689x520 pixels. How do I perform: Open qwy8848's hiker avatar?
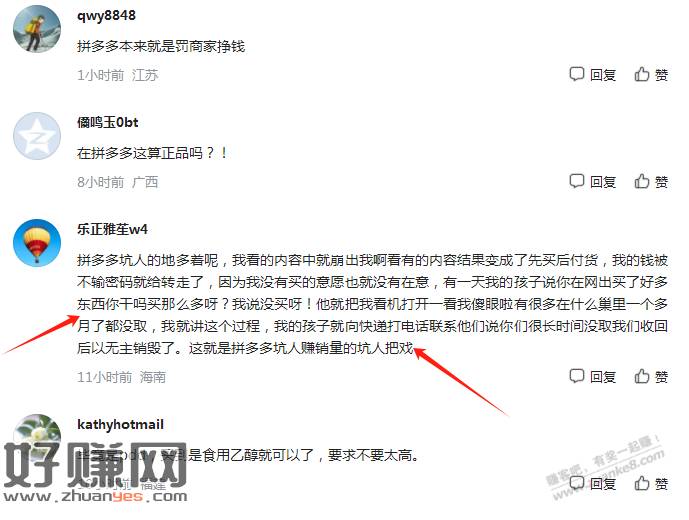coord(37,29)
